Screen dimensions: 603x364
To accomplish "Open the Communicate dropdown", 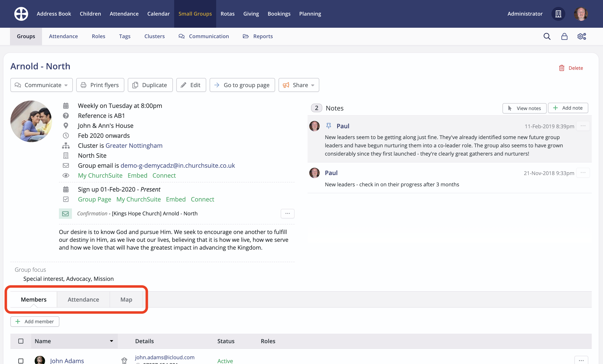I will point(41,85).
